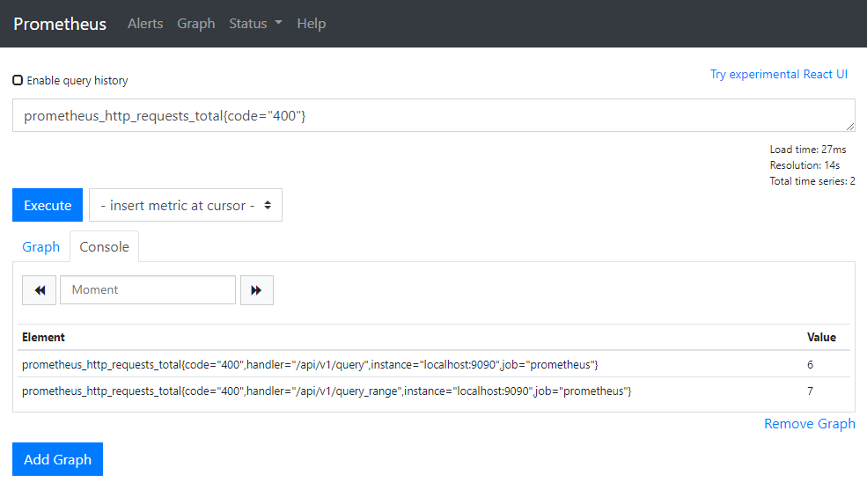Open the Try experimental React UI link
The width and height of the screenshot is (867, 504).
click(x=778, y=74)
